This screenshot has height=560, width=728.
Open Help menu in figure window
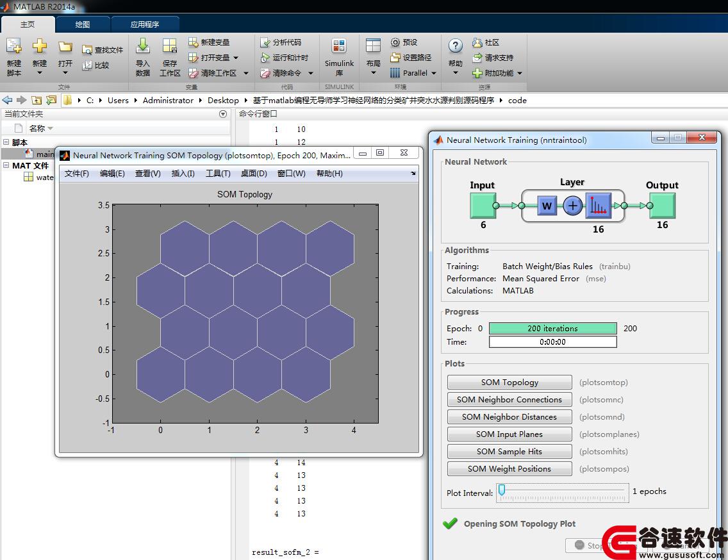pos(329,174)
